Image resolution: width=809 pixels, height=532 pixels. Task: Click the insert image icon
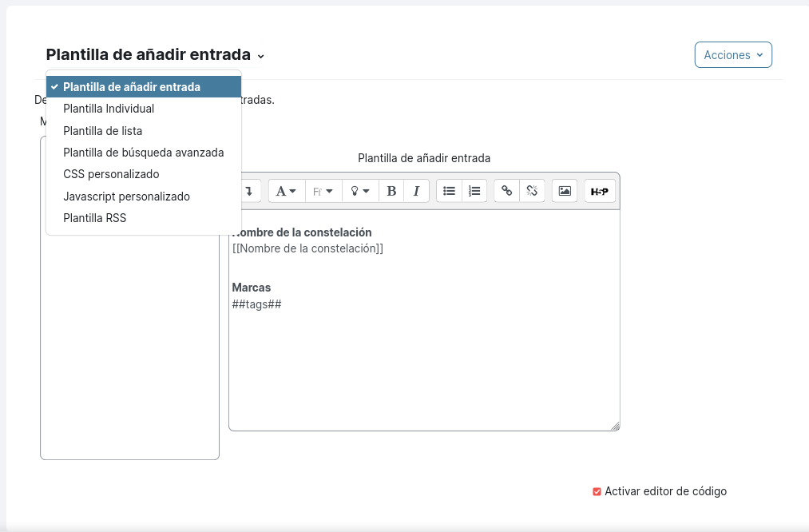565,192
